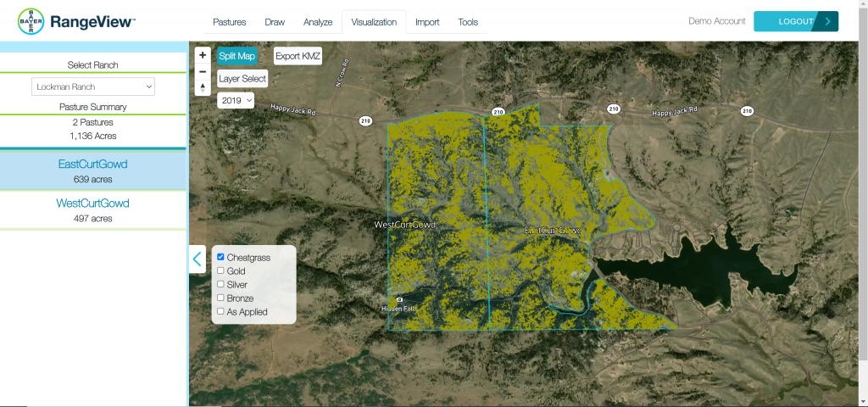The height and width of the screenshot is (407, 868).
Task: Click the Select Ranch heading
Action: (93, 64)
